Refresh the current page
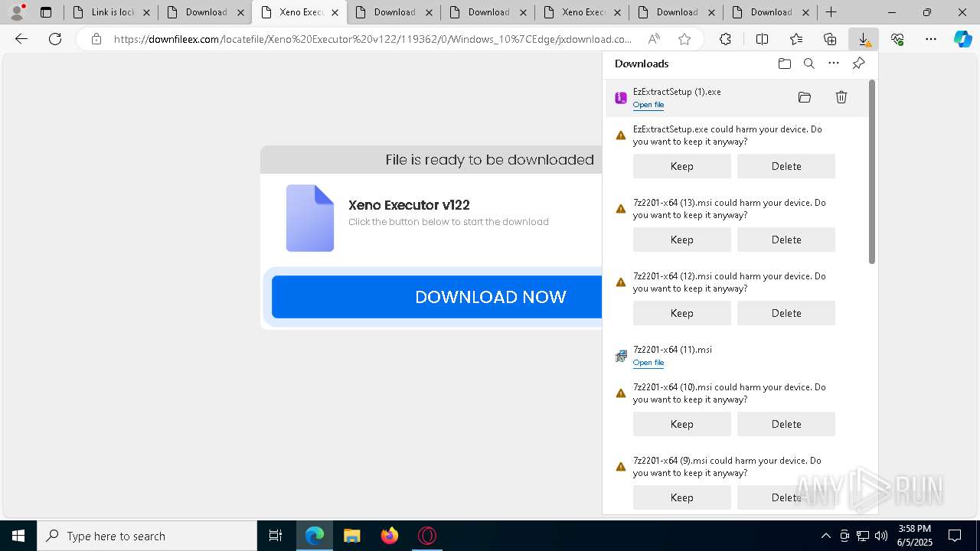 (x=55, y=39)
